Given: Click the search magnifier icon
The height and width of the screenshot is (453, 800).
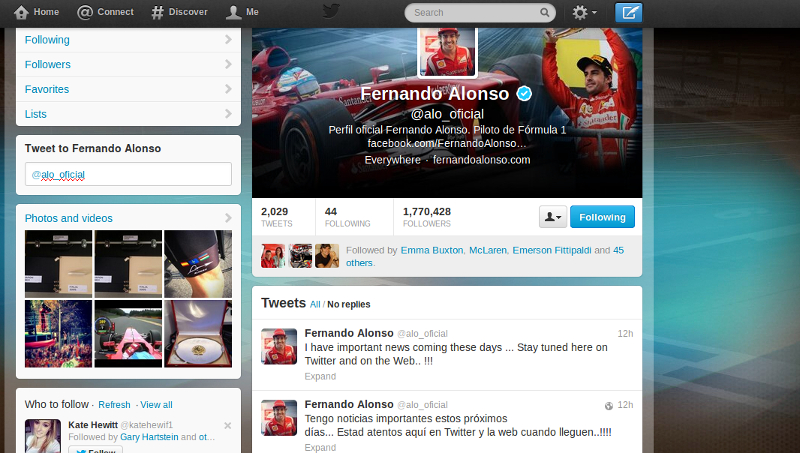Looking at the screenshot, I should click(x=544, y=12).
